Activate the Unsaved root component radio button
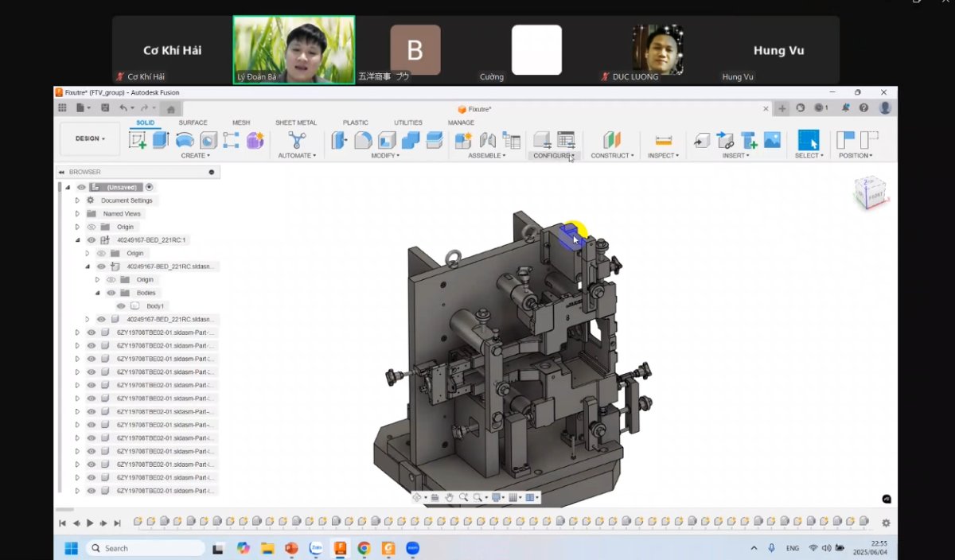Screen dimensions: 955x560 pos(150,187)
